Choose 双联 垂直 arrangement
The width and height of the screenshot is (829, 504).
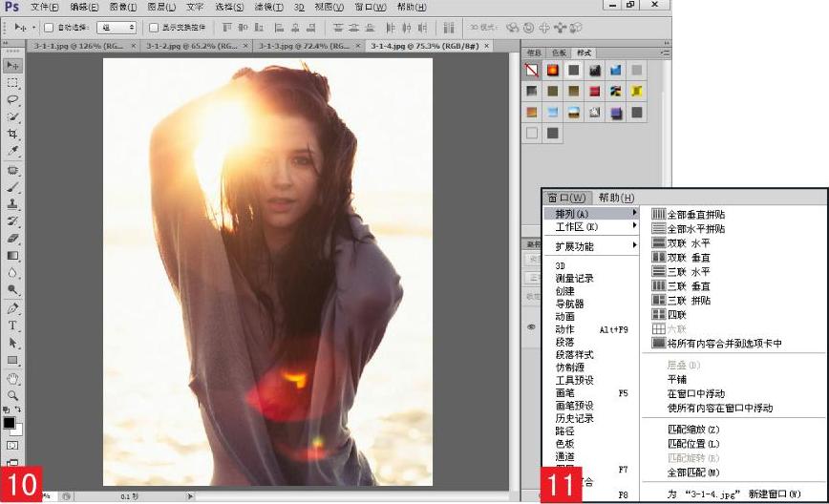point(681,258)
